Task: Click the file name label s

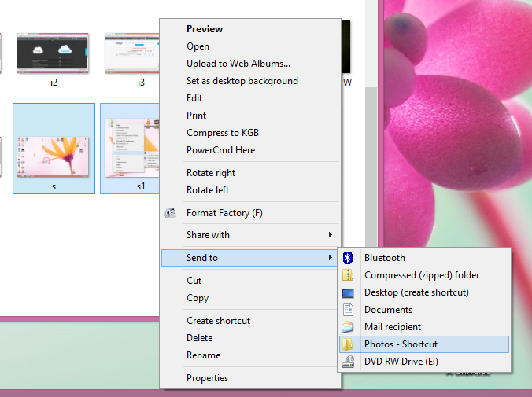Action: coord(54,187)
